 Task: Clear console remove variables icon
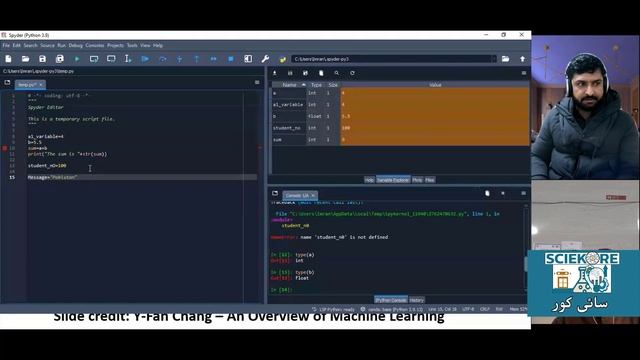tap(487, 193)
